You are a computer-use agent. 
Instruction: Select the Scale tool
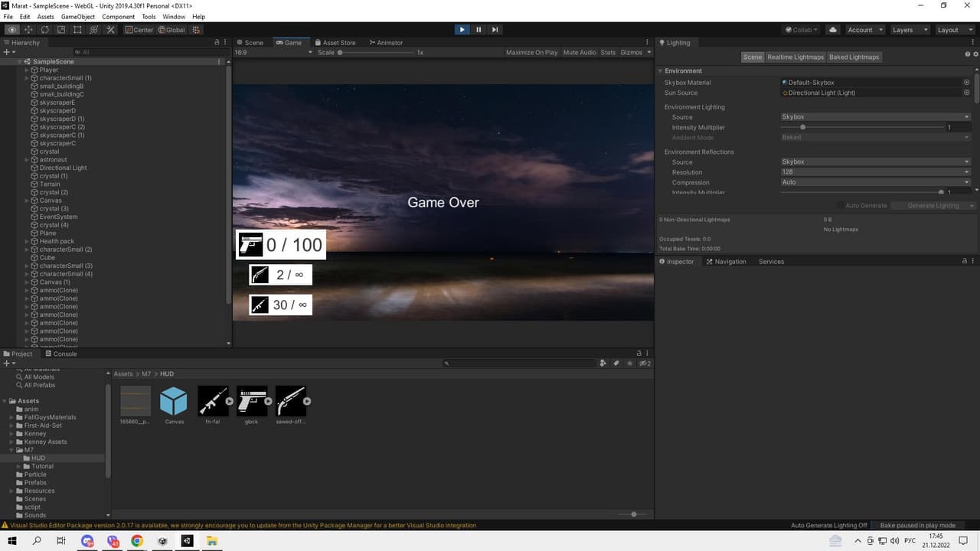(x=61, y=30)
